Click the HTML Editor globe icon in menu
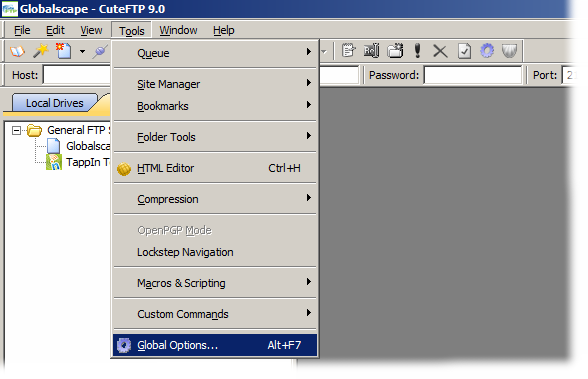This screenshot has height=379, width=588. 124,169
